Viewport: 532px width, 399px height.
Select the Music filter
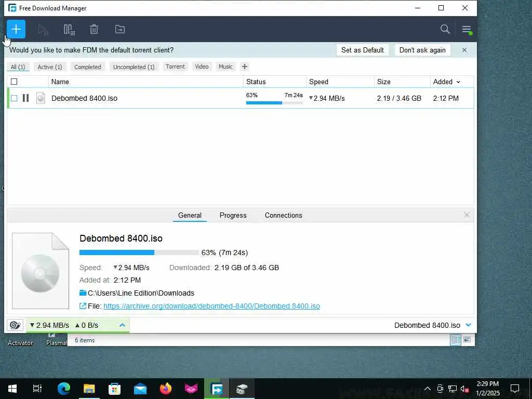click(225, 66)
